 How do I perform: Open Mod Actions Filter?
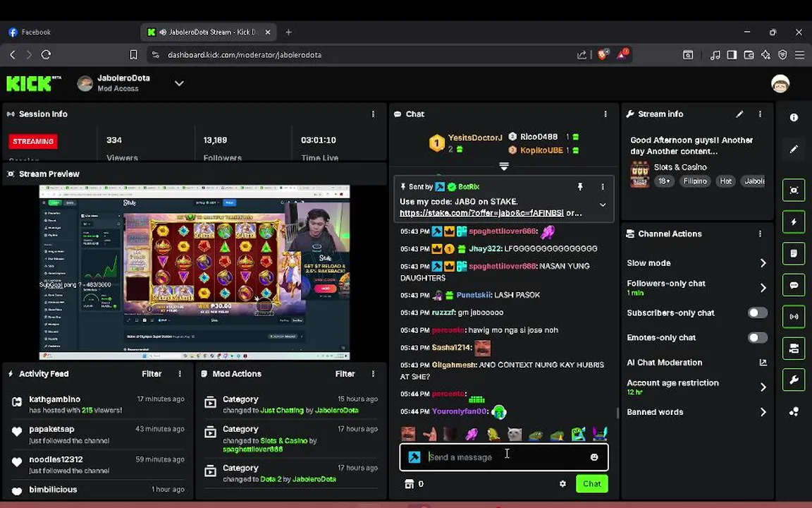coord(345,374)
